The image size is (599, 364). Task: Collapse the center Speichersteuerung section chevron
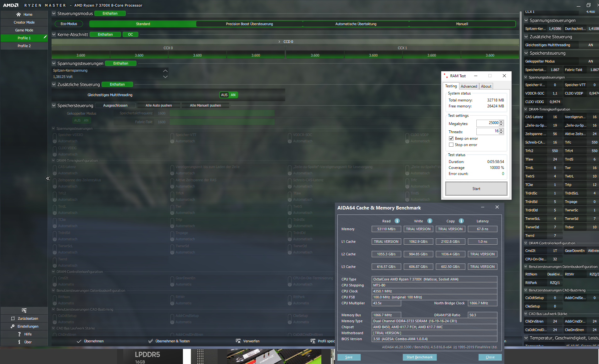[x=54, y=106]
